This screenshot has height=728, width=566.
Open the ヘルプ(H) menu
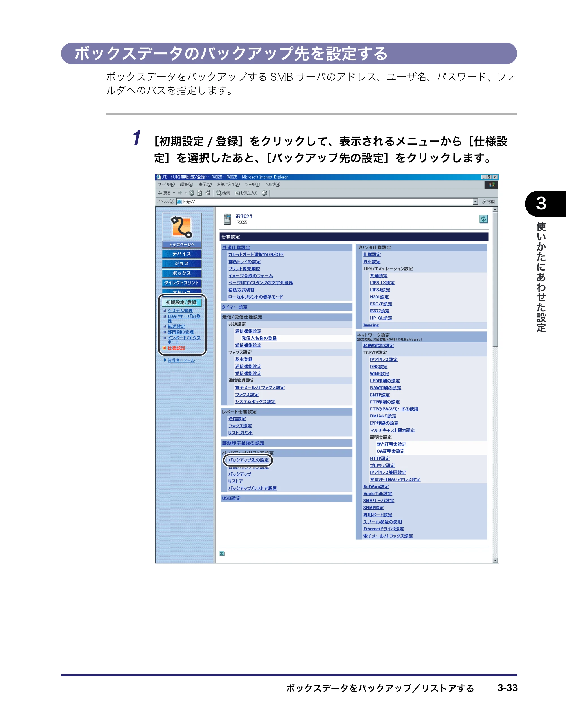point(273,185)
